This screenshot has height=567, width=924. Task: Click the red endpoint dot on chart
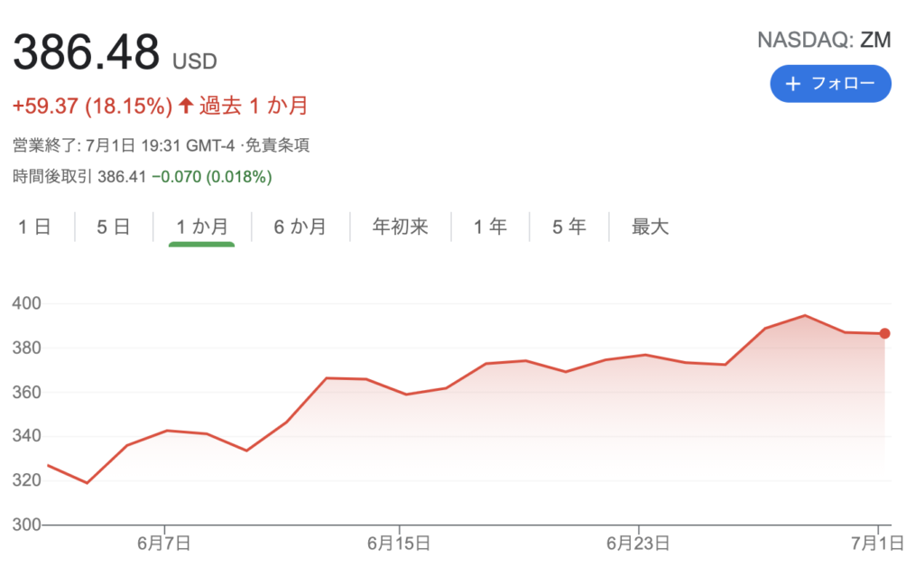point(884,333)
